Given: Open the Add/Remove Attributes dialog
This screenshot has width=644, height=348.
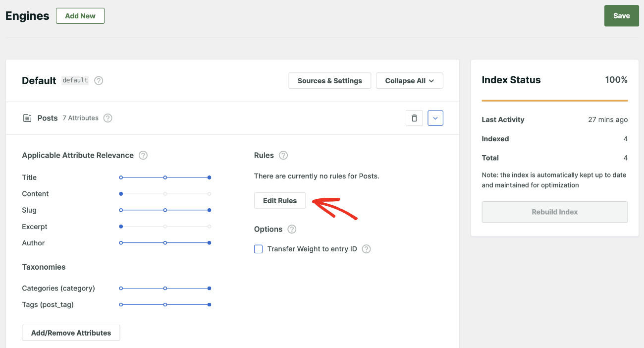Looking at the screenshot, I should [71, 333].
